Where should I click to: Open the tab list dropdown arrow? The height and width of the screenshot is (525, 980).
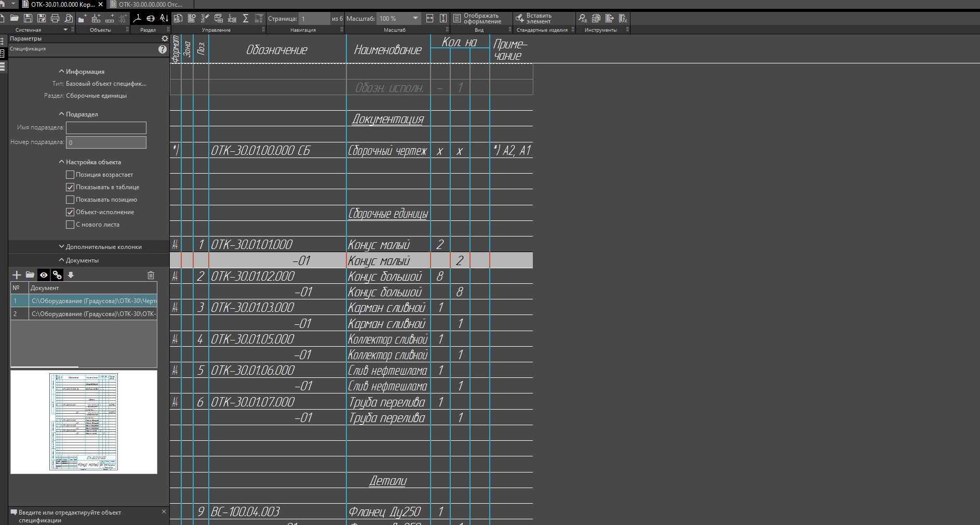(14, 4)
